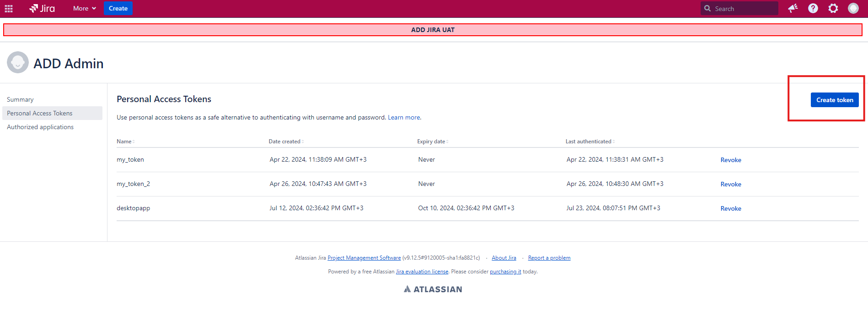Viewport: 868px width, 316px height.
Task: Sort tokens by Date created column
Action: [286, 142]
